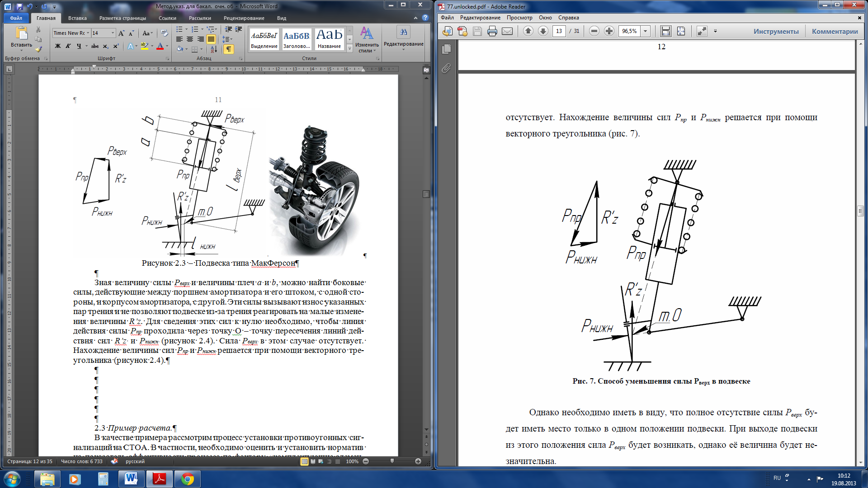Open the line spacing dropdown
Screen dimensions: 868x488
pyautogui.click(x=228, y=39)
